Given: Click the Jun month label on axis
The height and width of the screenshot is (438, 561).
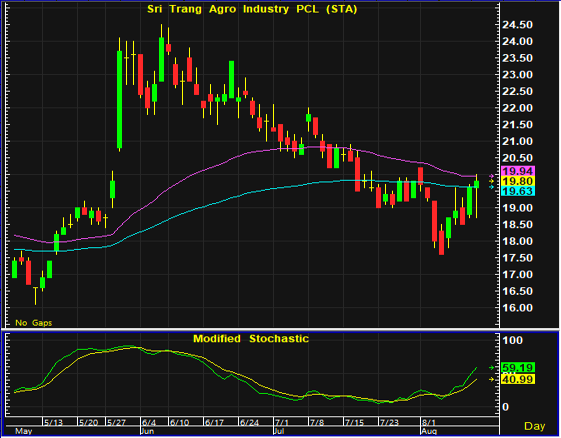Looking at the screenshot, I should pyautogui.click(x=147, y=431).
